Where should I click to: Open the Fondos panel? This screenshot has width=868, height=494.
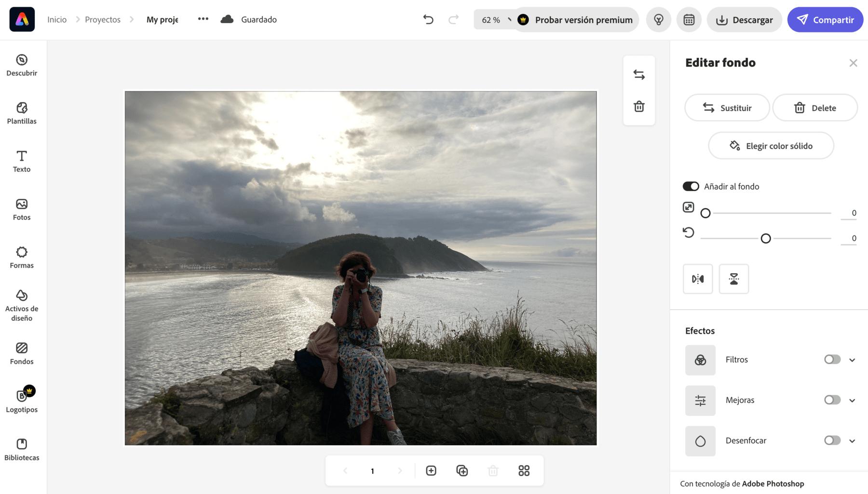tap(22, 354)
